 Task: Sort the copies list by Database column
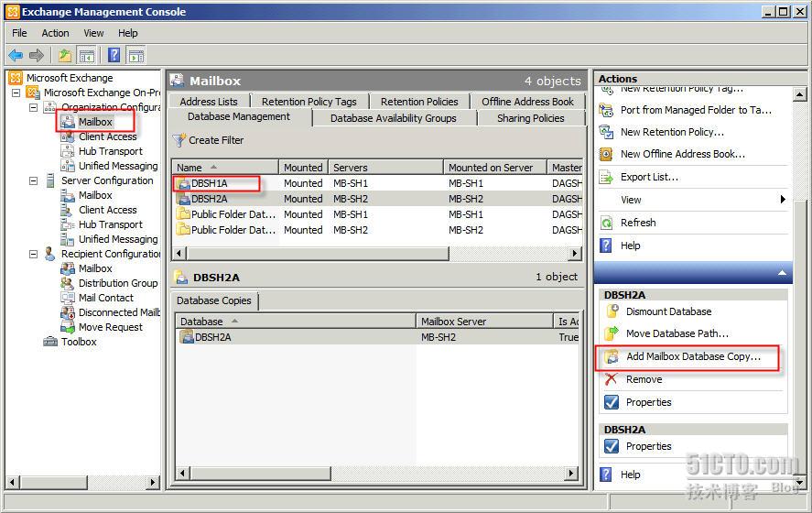pos(295,322)
